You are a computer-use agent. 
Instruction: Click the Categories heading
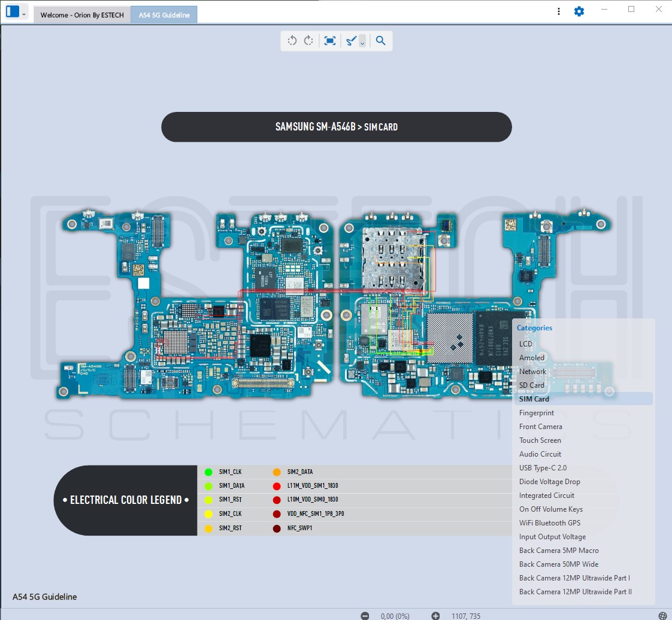(534, 328)
